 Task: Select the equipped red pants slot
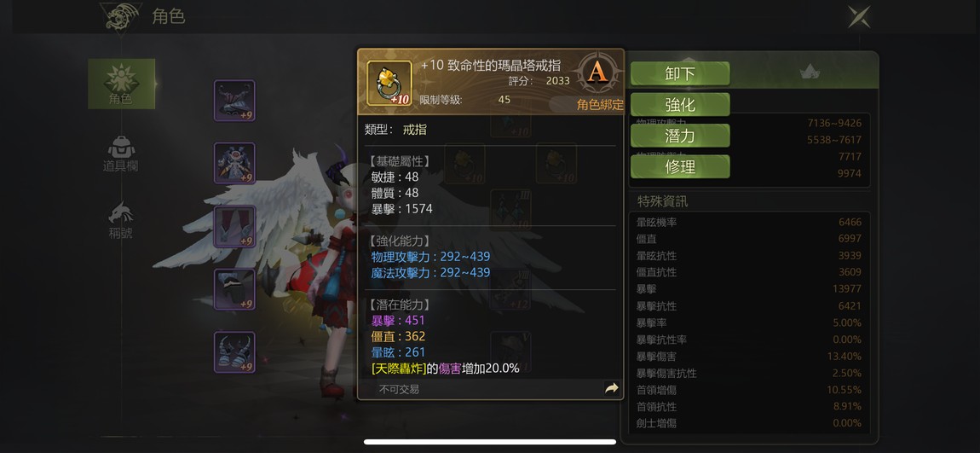(234, 227)
